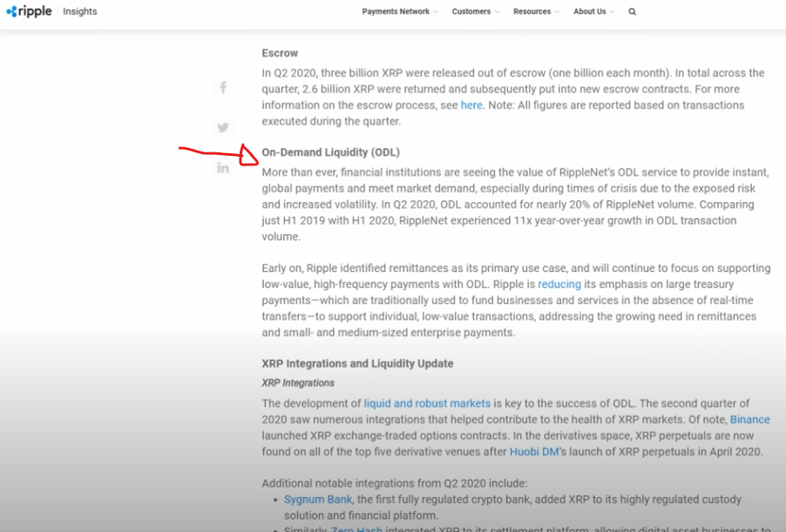Open the search magnifier icon
This screenshot has height=532, width=786.
click(632, 12)
